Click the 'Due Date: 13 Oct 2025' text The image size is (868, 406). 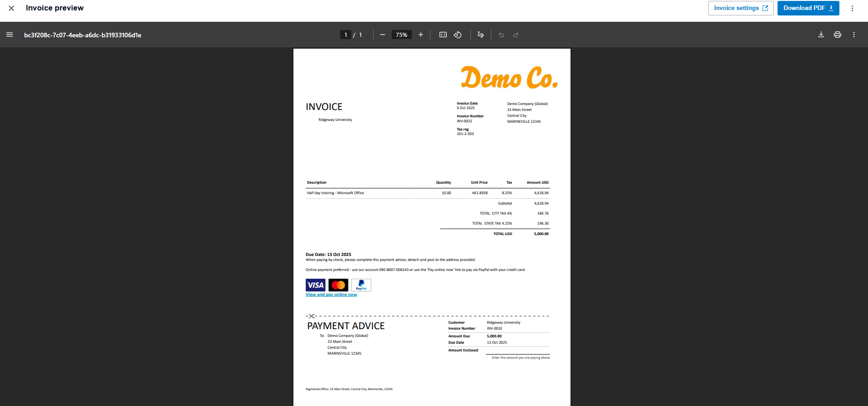328,255
